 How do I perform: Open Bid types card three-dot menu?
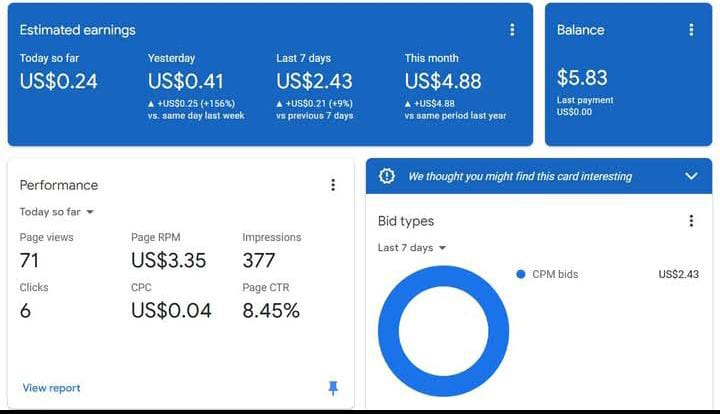(691, 221)
